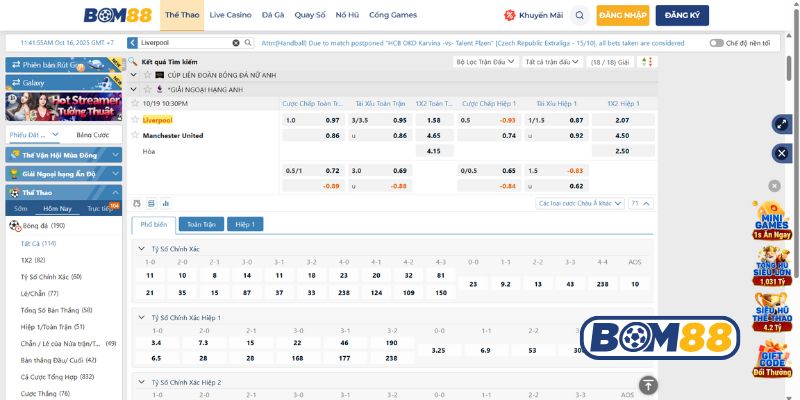Viewport: 800px width, 400px height.
Task: Collapse the Thể Thao sidebar panel
Action: (64, 192)
